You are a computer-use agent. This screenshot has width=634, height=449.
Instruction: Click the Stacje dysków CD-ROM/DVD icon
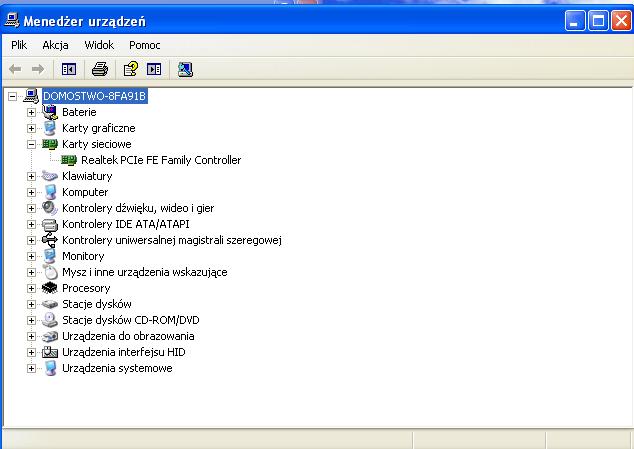pos(50,320)
